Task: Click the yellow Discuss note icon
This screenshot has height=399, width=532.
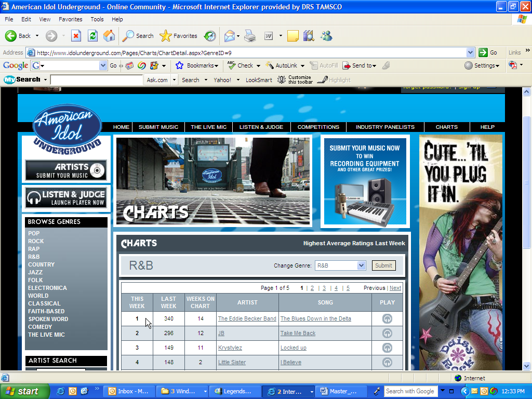Action: 293,36
